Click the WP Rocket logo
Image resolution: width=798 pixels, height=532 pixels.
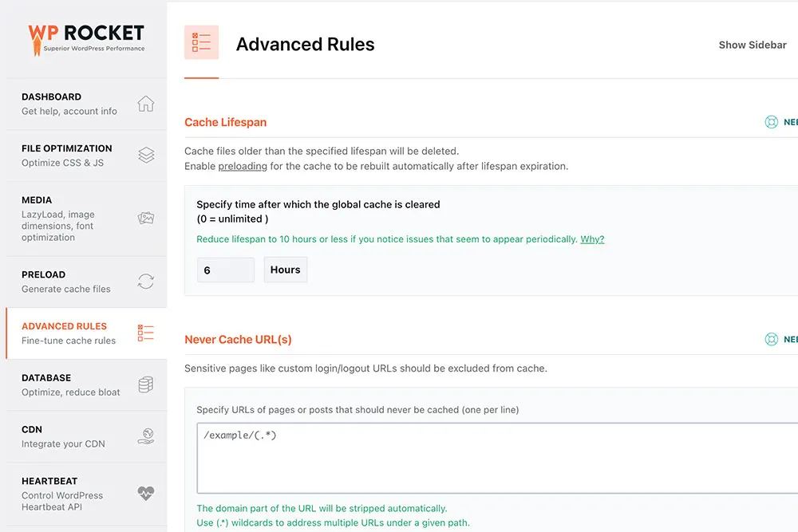pos(84,36)
